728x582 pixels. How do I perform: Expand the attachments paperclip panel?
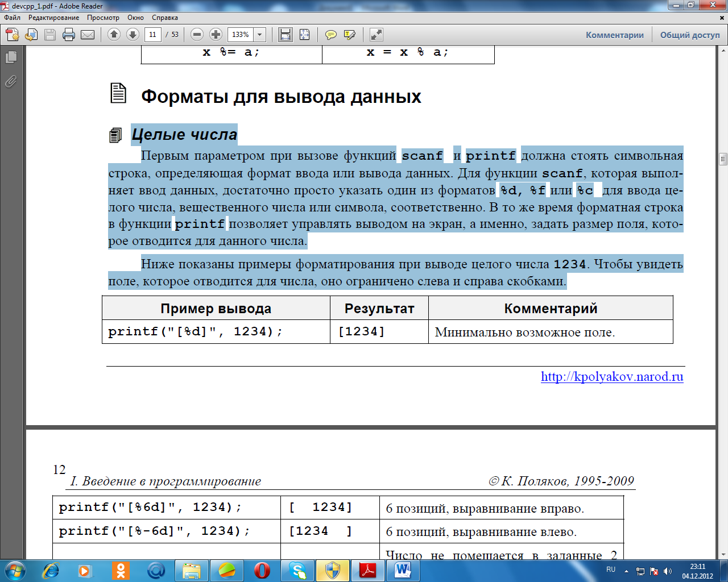coord(11,82)
